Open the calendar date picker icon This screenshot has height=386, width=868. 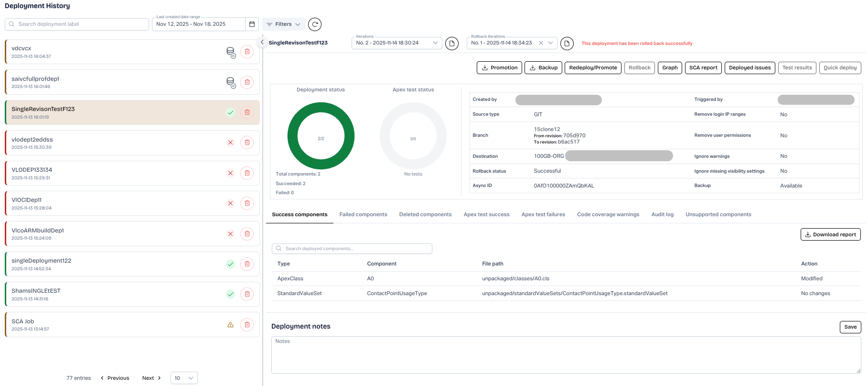[x=252, y=24]
